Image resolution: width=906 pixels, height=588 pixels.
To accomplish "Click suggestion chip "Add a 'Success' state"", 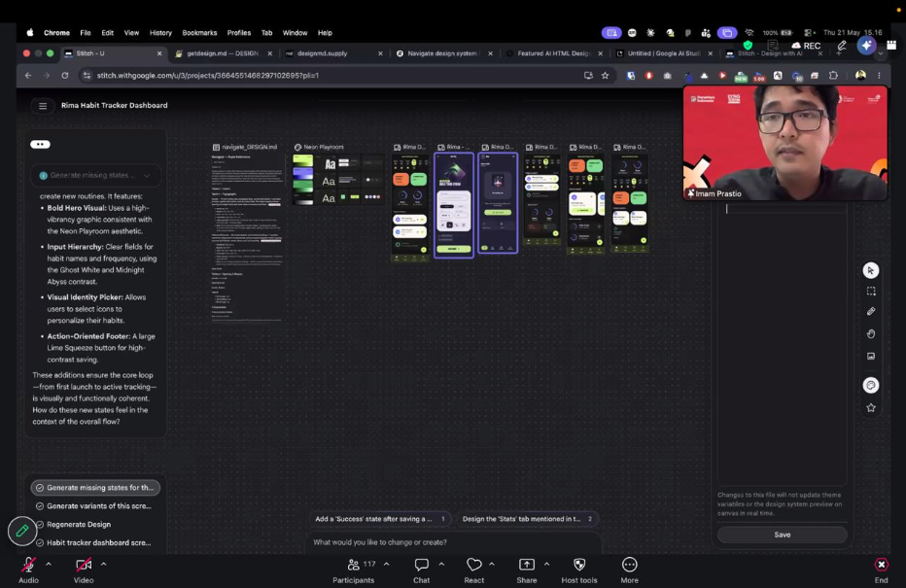I will tap(380, 519).
